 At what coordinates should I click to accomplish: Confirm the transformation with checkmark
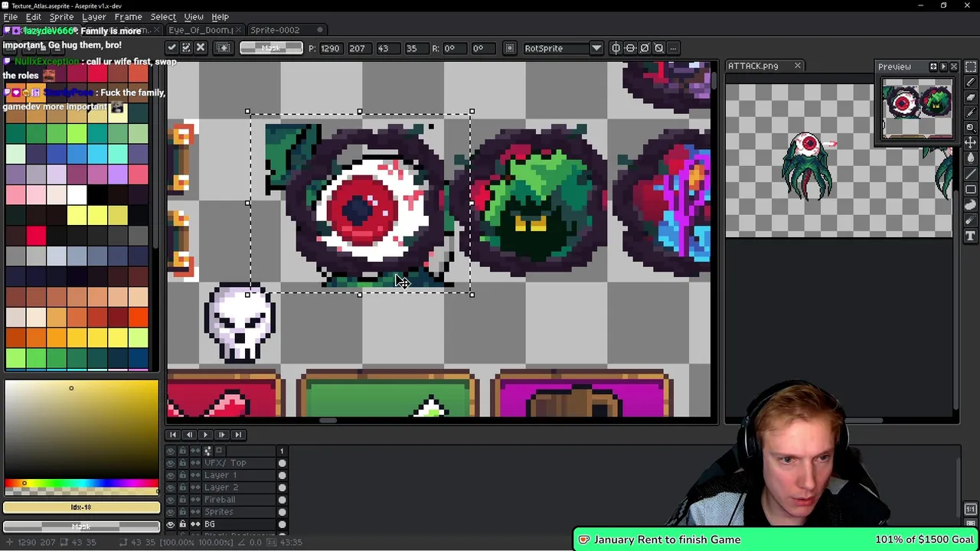(x=171, y=48)
